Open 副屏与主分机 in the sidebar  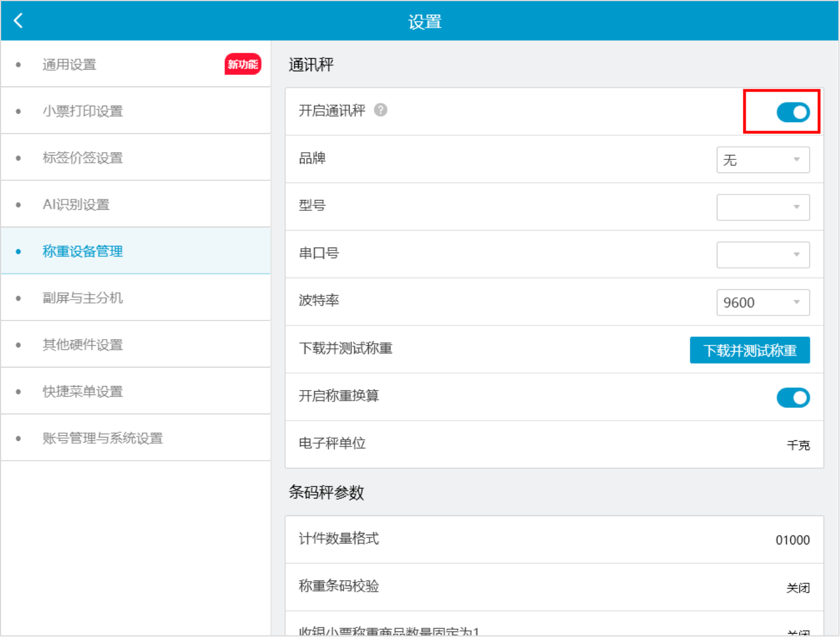pyautogui.click(x=136, y=298)
